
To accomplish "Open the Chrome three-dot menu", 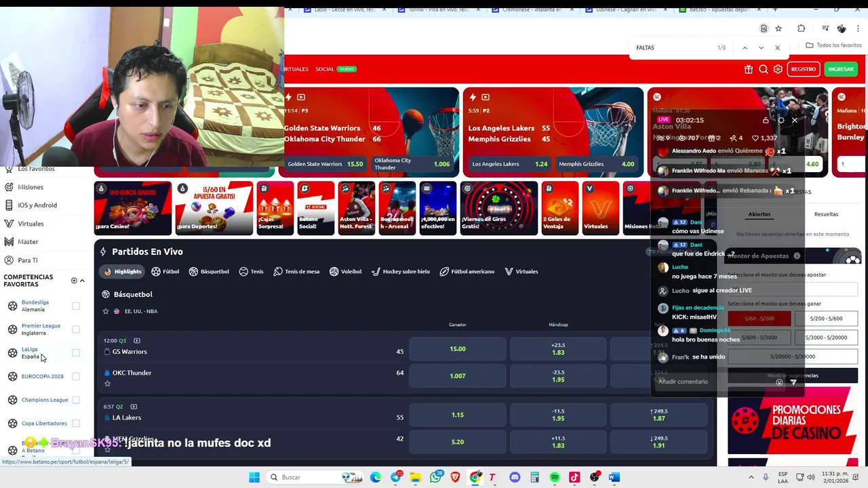I will pos(858,28).
